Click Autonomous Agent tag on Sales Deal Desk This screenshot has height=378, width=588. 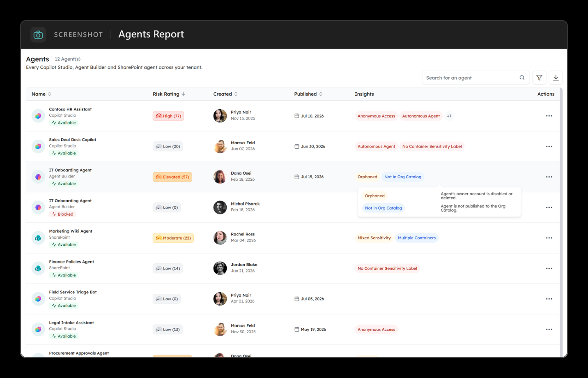tap(376, 146)
